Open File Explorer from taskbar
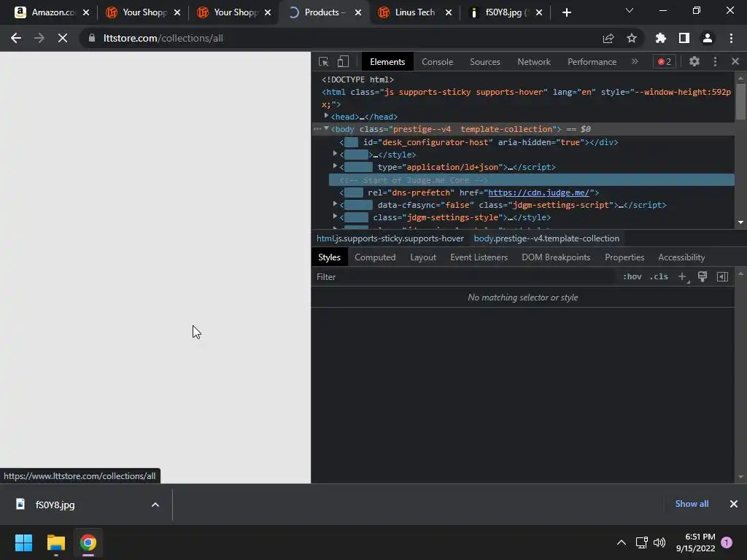The image size is (747, 560). tap(55, 542)
